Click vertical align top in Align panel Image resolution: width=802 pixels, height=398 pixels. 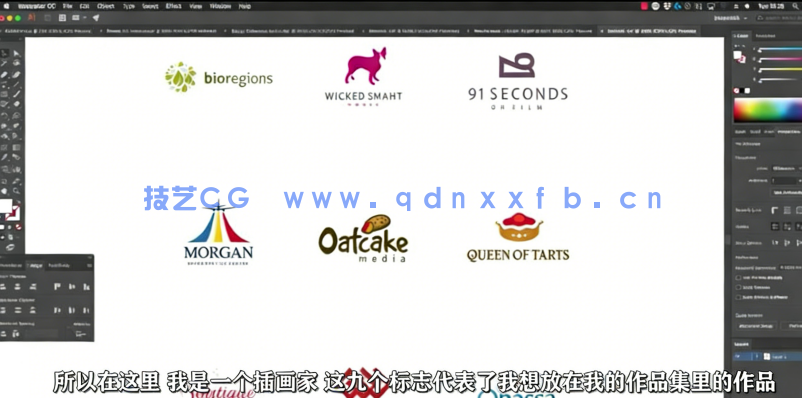[x=57, y=286]
